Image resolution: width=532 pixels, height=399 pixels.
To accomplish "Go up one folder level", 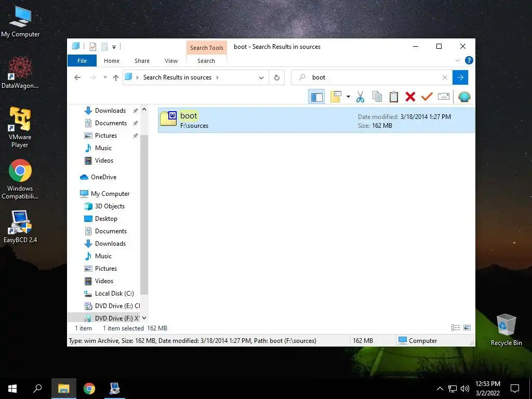I will click(116, 77).
